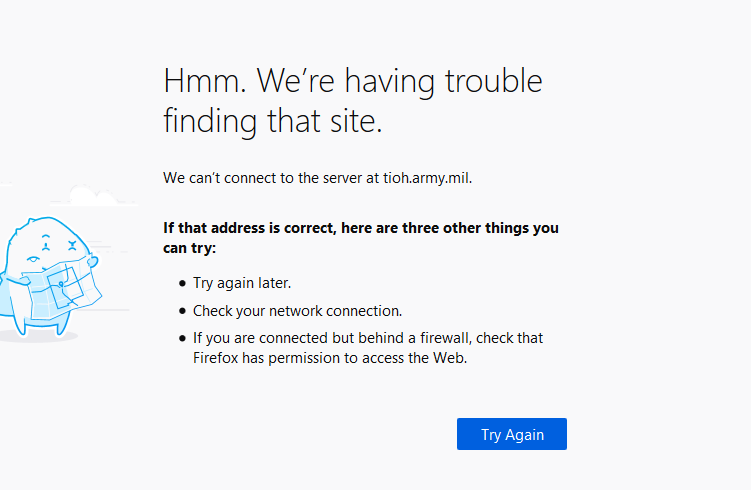Click the bold 'If that address is correct' text

pyautogui.click(x=361, y=228)
